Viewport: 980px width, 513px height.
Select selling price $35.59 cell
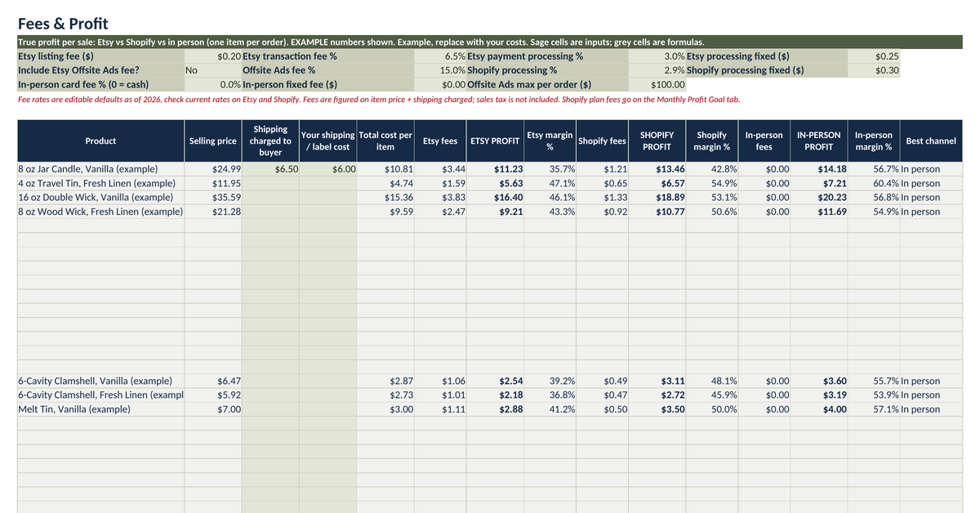213,197
